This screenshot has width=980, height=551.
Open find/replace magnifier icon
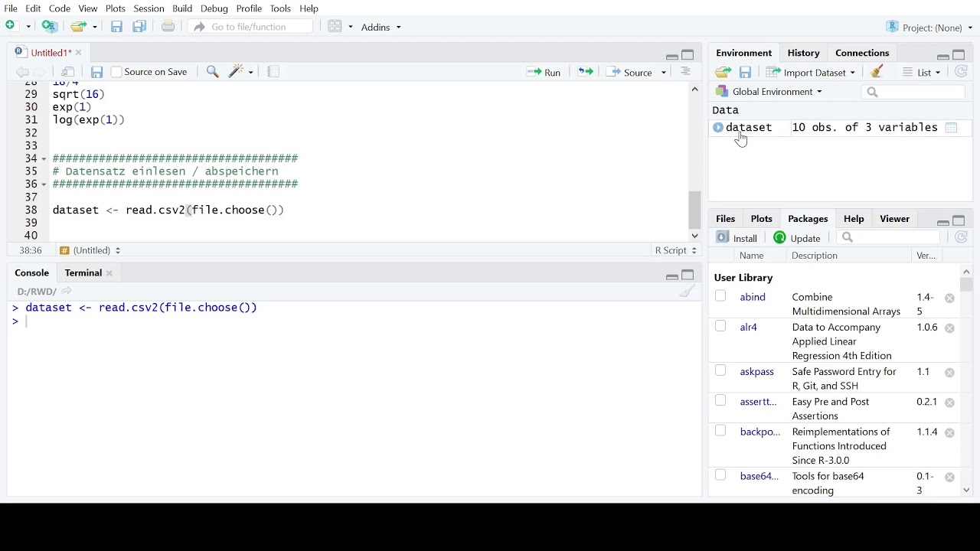pyautogui.click(x=213, y=72)
